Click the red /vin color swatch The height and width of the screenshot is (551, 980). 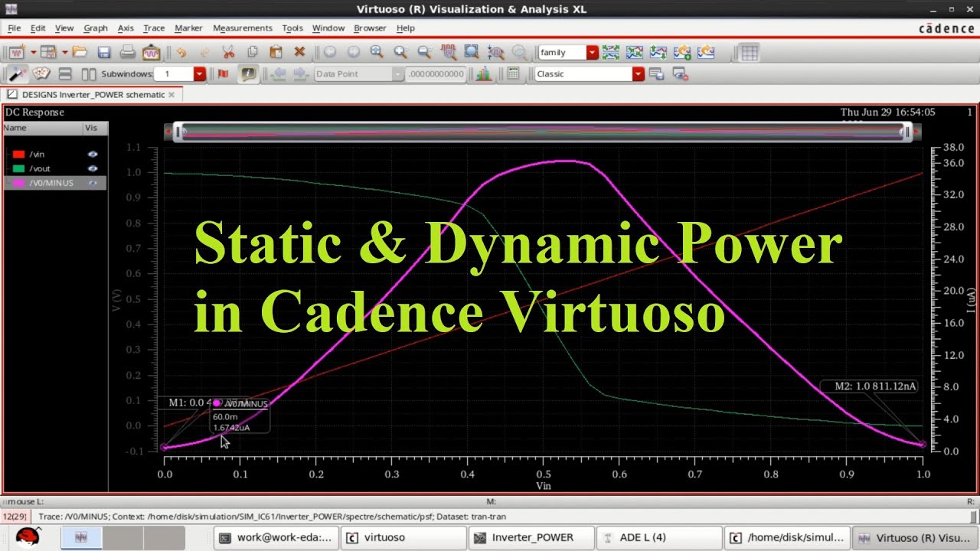pos(19,154)
